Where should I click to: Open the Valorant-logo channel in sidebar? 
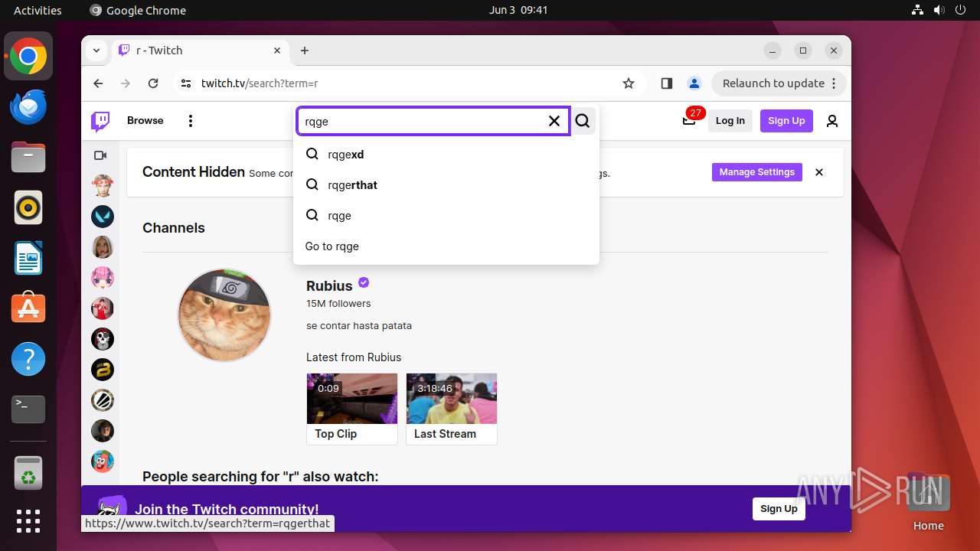(x=103, y=217)
